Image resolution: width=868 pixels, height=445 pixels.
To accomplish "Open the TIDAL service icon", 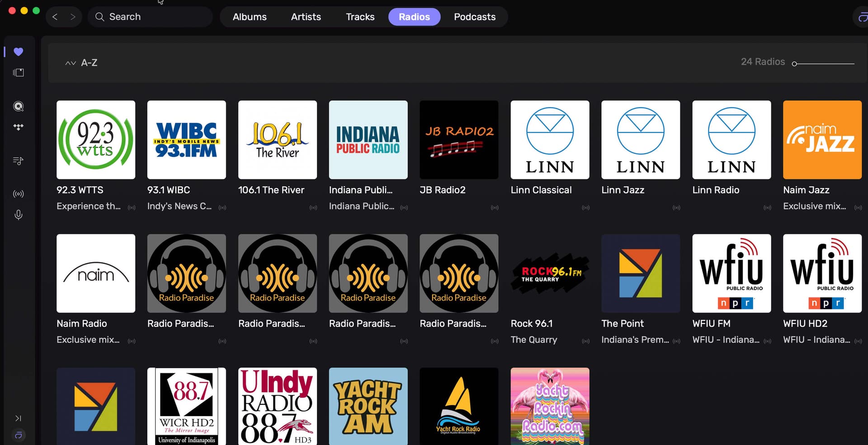I will pyautogui.click(x=18, y=127).
